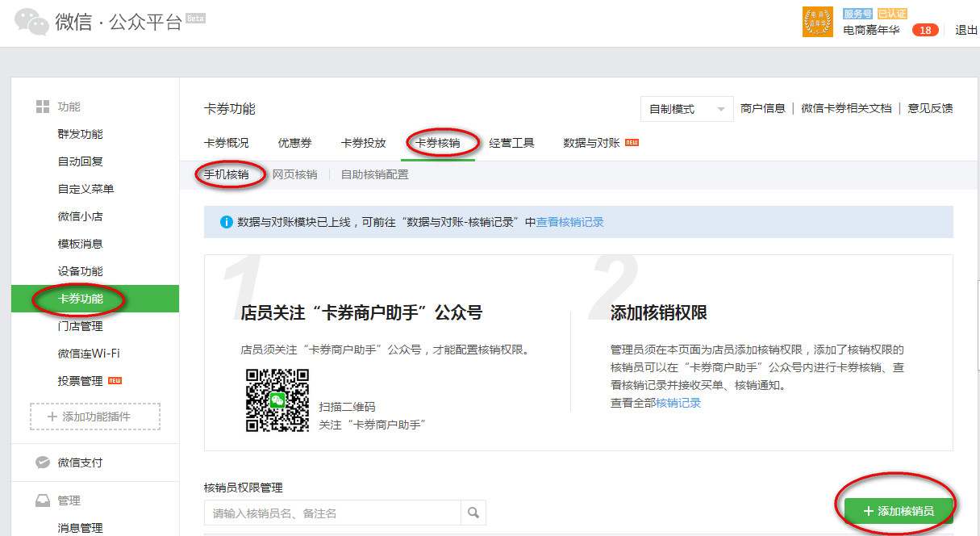Click the 卡券商户助手 QR code
The height and width of the screenshot is (536, 980).
(277, 400)
